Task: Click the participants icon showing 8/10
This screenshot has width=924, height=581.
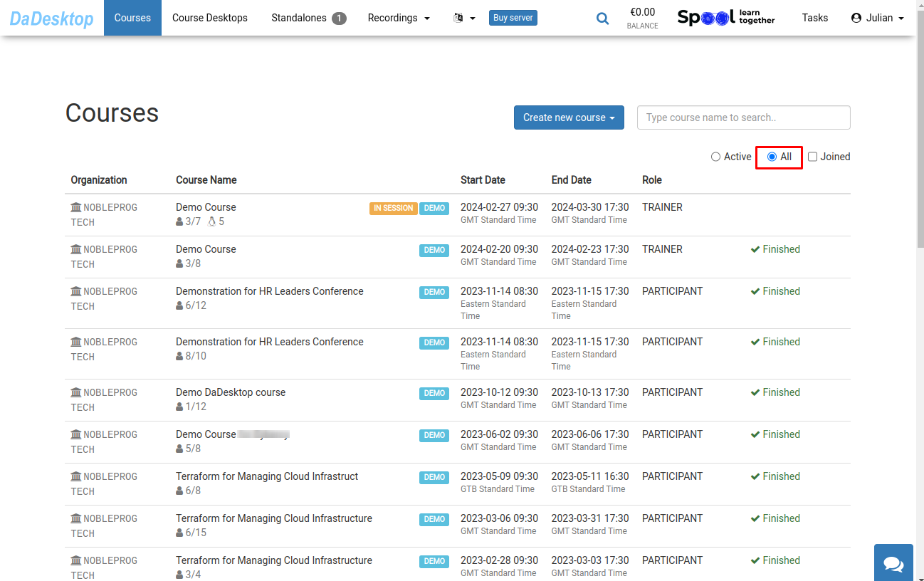Action: [179, 356]
